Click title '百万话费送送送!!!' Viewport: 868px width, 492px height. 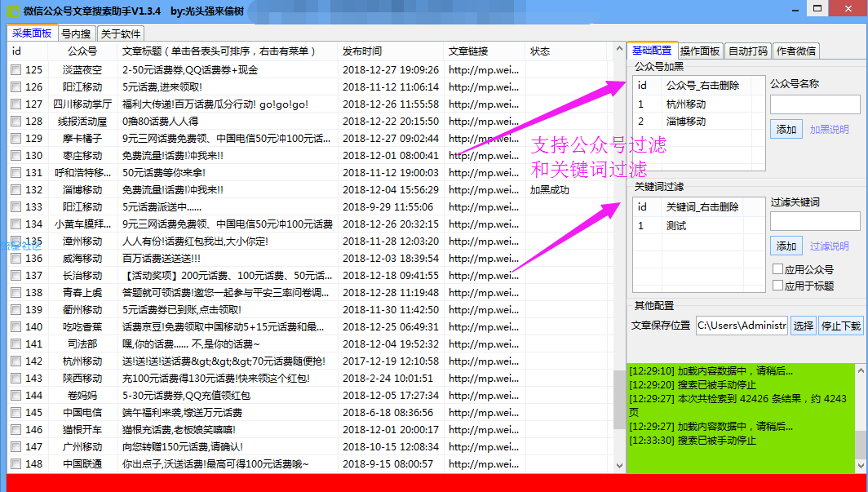[x=162, y=259]
